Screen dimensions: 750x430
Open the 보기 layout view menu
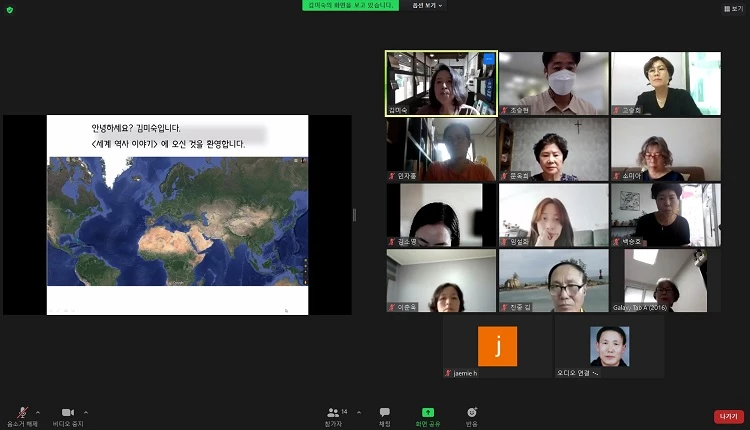(733, 9)
